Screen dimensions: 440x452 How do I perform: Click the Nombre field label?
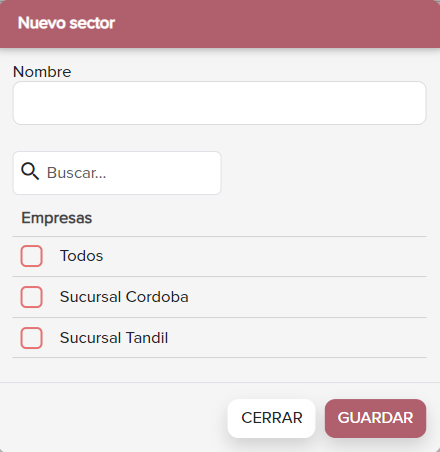[x=42, y=72]
